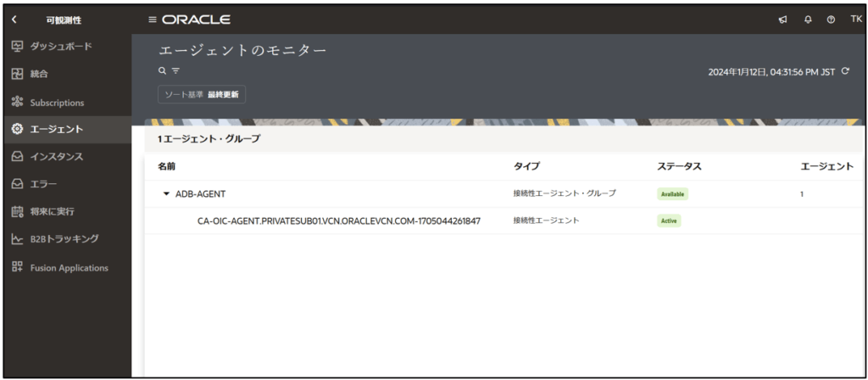Screen dimensions: 868x380
Task: Open the announcements megaphone icon
Action: click(x=782, y=20)
